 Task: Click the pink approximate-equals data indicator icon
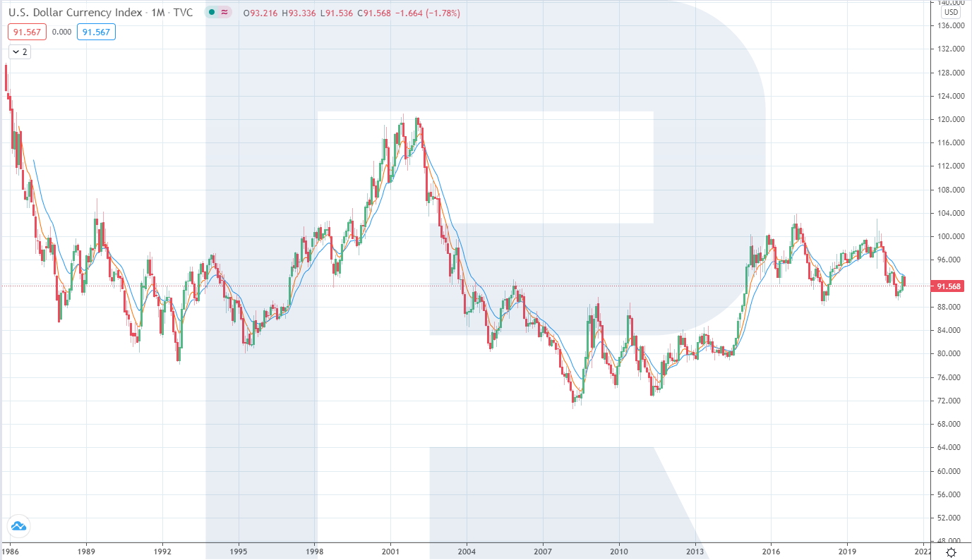pos(225,13)
